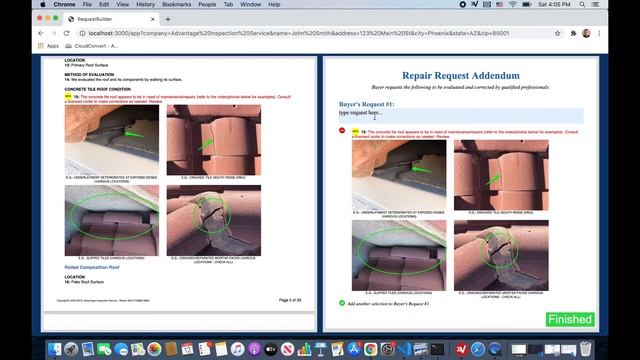The image size is (640, 360).
Task: Open the Help menu
Action: click(x=274, y=4)
